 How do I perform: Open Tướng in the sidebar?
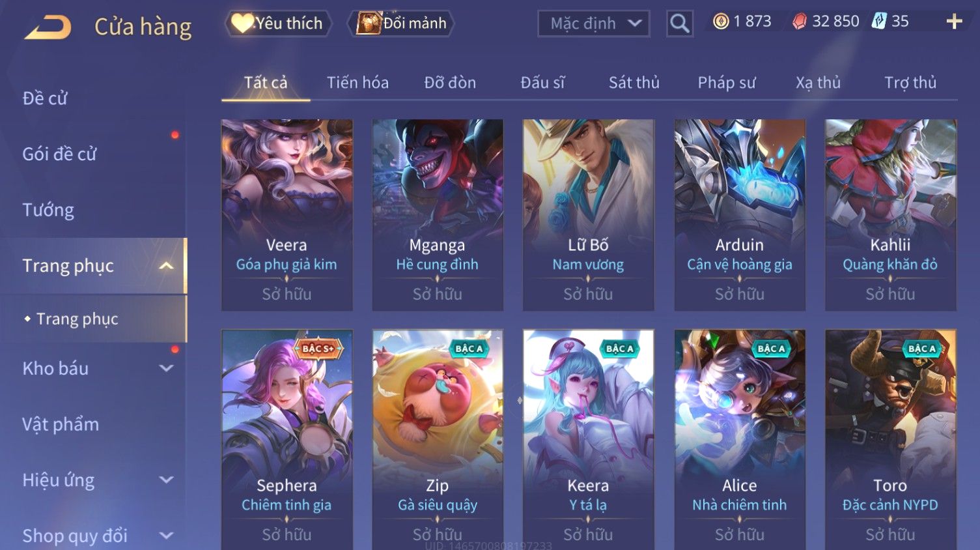(x=48, y=210)
